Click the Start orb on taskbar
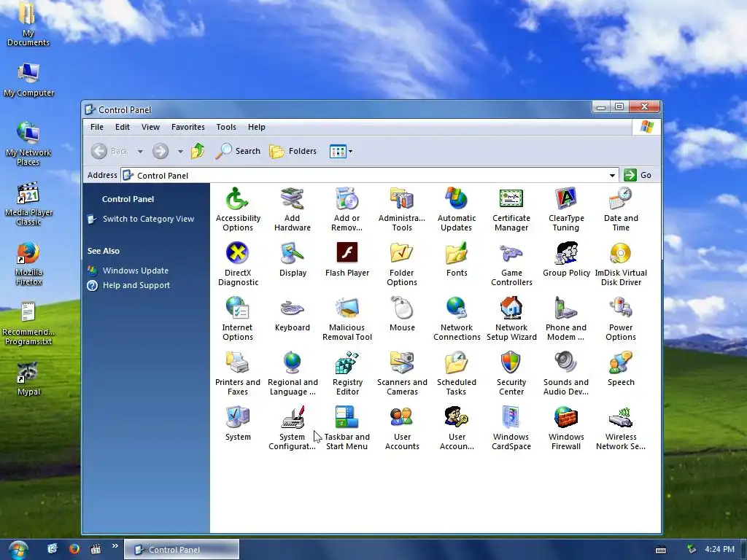Image resolution: width=747 pixels, height=560 pixels. click(18, 550)
